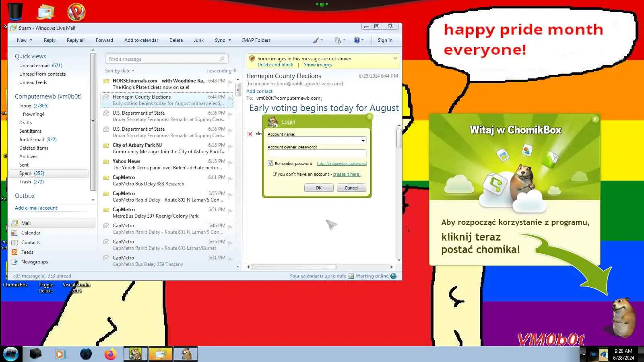This screenshot has height=362, width=644.
Task: Flag the Hennepin County Elections message
Action: (x=230, y=98)
